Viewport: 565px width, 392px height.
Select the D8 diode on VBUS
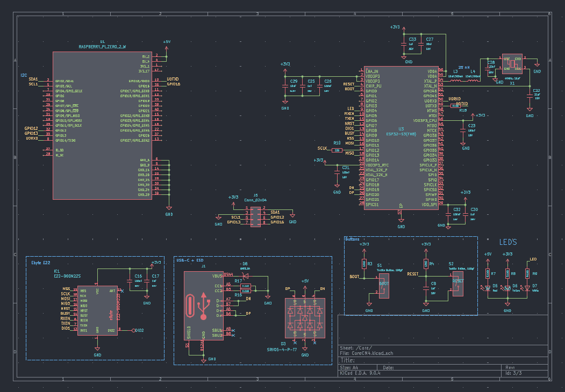(245, 276)
